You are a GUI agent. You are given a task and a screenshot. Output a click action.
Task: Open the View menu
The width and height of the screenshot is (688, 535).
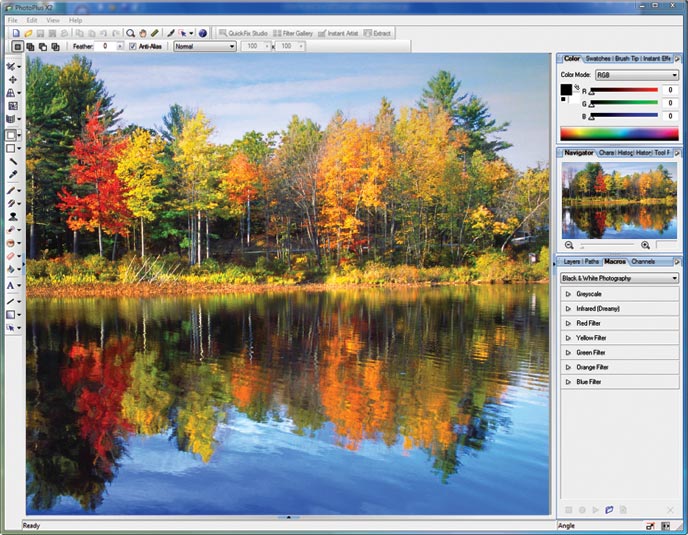[x=53, y=20]
